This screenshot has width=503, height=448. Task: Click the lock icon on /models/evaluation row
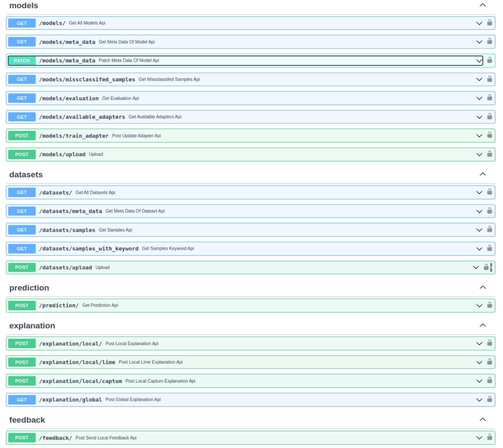point(489,97)
